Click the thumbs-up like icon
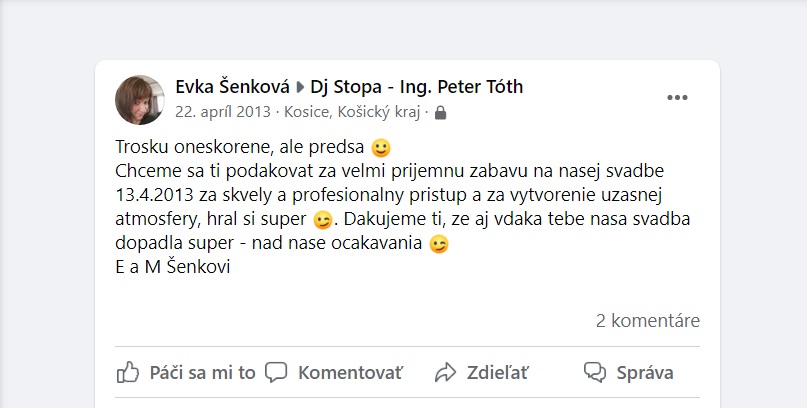Image resolution: width=807 pixels, height=408 pixels. (128, 373)
